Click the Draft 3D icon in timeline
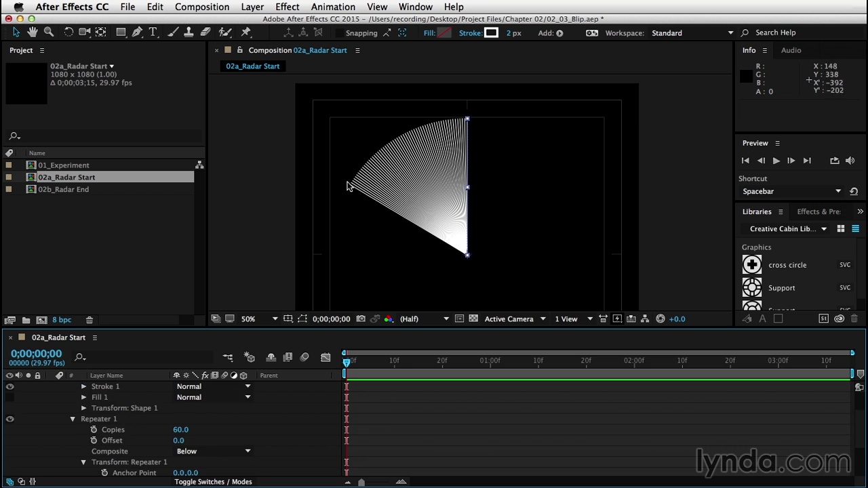Image resolution: width=868 pixels, height=488 pixels. coord(250,357)
